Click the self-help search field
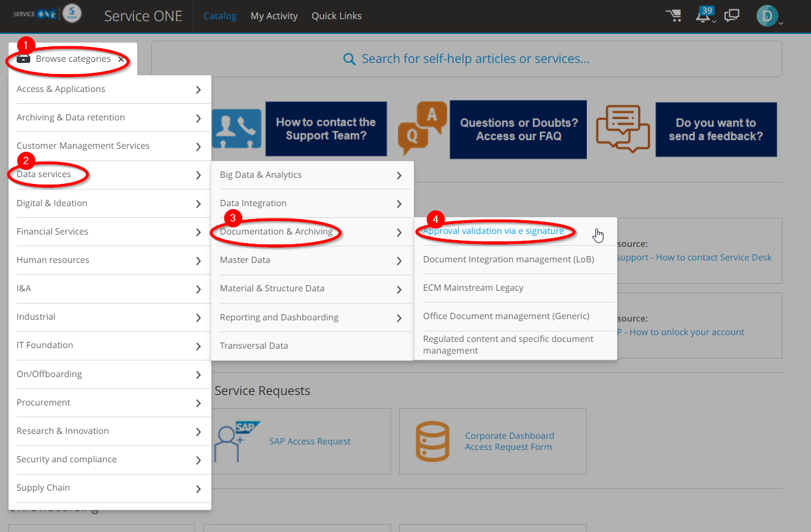The image size is (811, 532). pyautogui.click(x=466, y=59)
